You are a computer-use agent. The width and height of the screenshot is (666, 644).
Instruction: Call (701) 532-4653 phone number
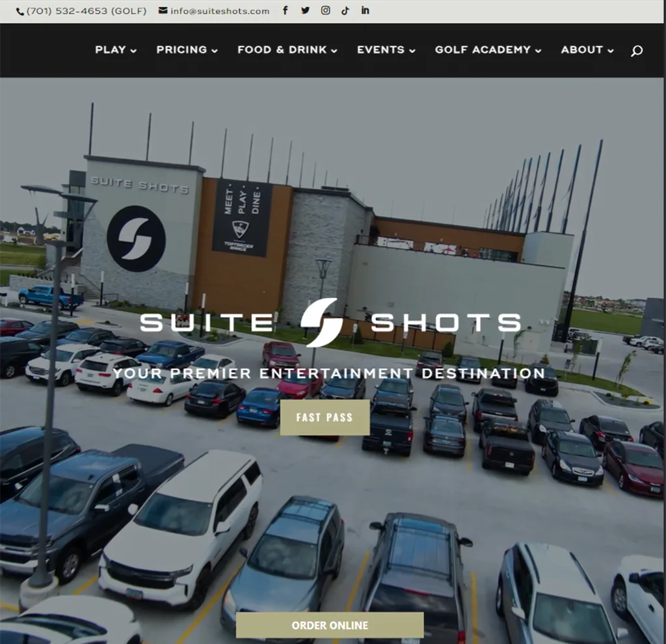[x=87, y=11]
